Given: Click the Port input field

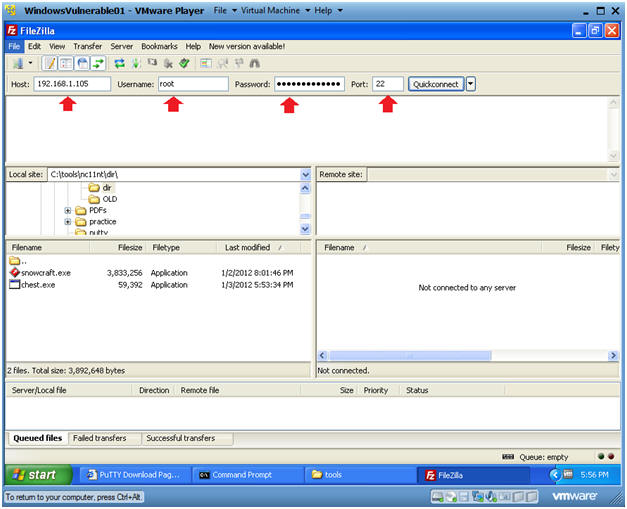Looking at the screenshot, I should click(x=388, y=84).
